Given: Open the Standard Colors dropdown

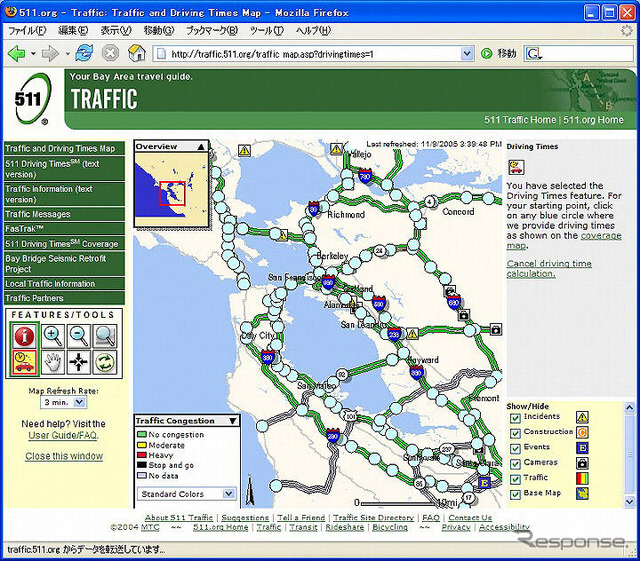Looking at the screenshot, I should [x=187, y=494].
